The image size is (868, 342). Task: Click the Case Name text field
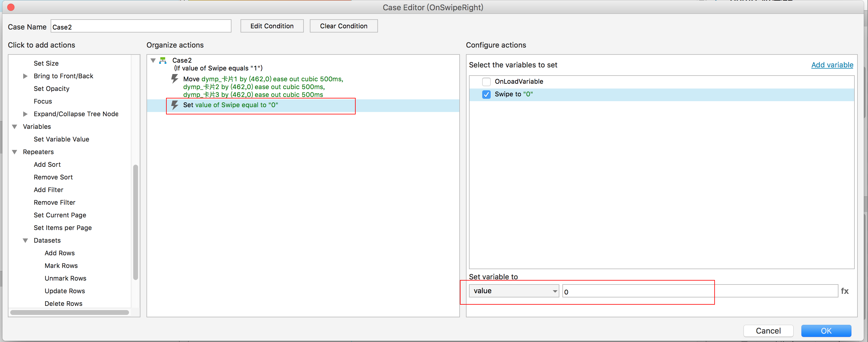(x=141, y=26)
